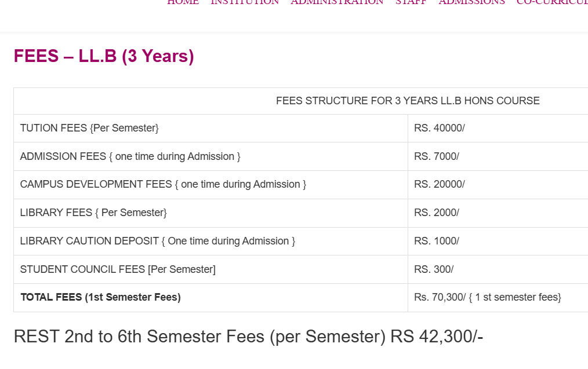This screenshot has height=369, width=588.
Task: Go to the STAFF menu
Action: click(x=411, y=2)
